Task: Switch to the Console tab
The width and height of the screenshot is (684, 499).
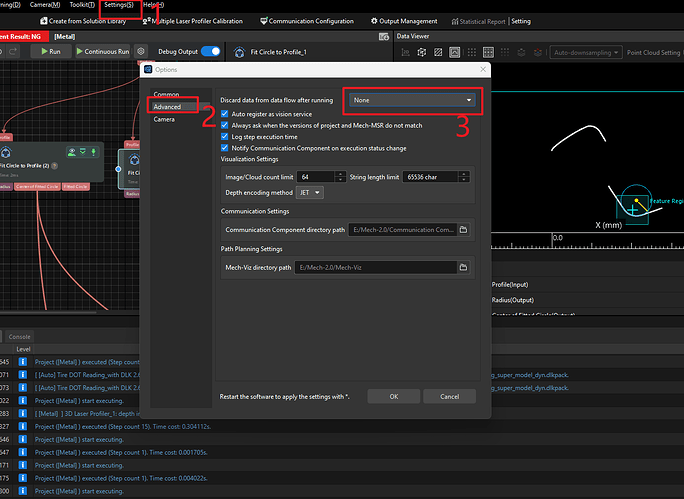Action: pos(19,337)
